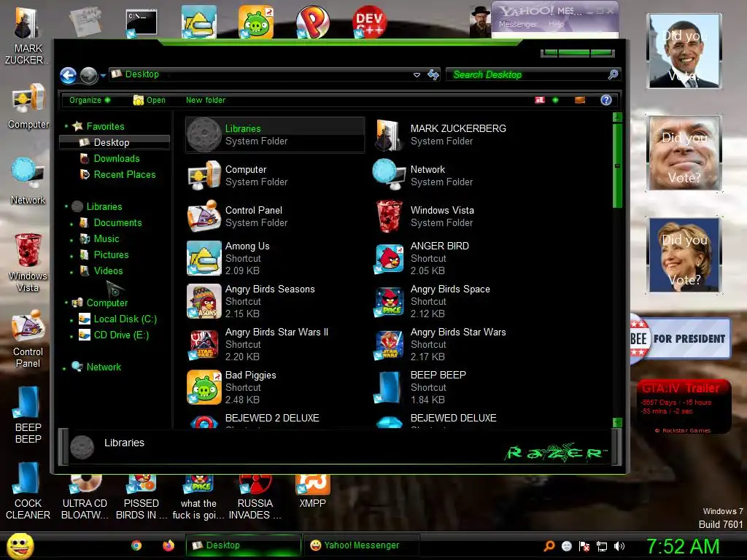Click Firefox icon in the taskbar

pyautogui.click(x=169, y=545)
